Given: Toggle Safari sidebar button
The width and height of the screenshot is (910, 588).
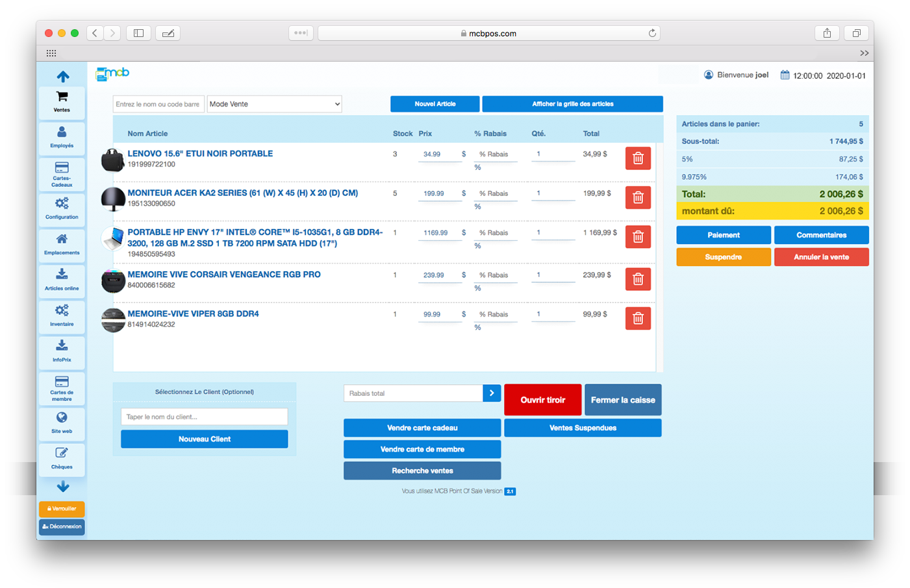Looking at the screenshot, I should point(138,33).
